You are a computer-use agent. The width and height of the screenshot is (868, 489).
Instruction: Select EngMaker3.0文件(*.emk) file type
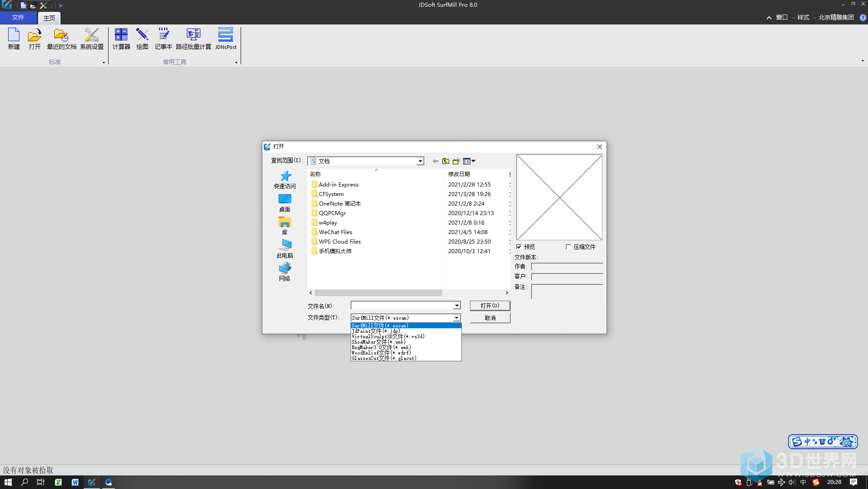406,347
